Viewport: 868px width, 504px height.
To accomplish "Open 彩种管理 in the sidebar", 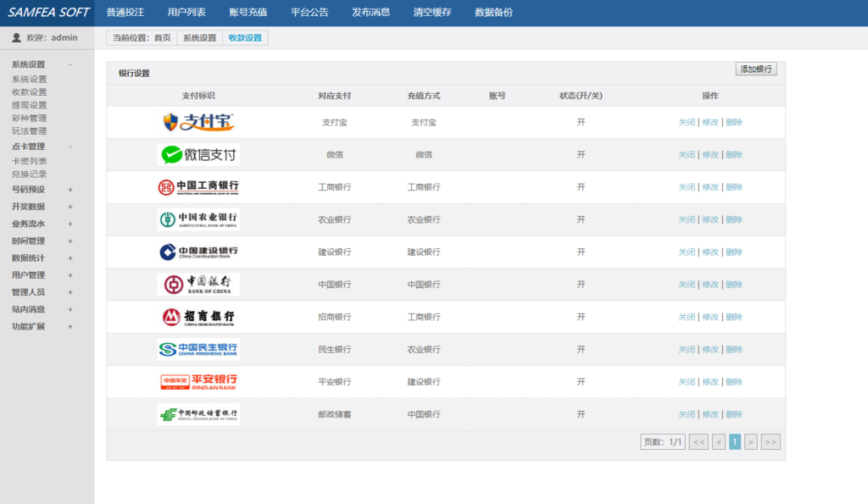I will [x=30, y=119].
